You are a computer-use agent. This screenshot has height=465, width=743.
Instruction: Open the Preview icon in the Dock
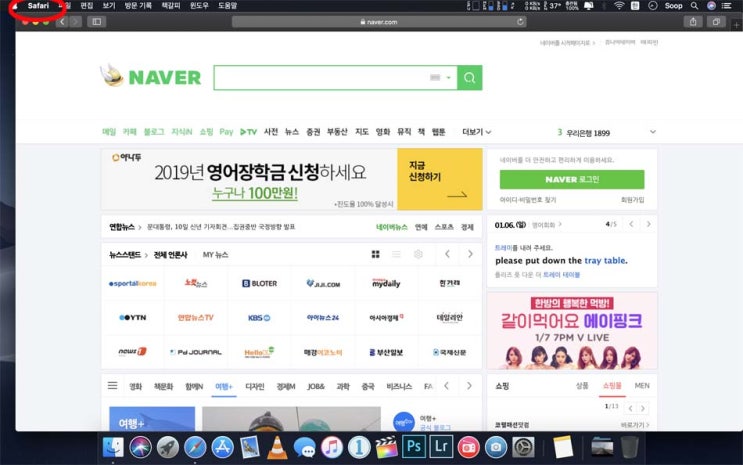click(250, 447)
